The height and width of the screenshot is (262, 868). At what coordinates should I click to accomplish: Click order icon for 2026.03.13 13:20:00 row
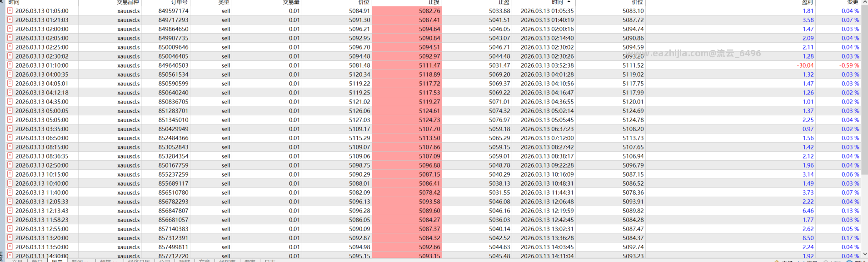click(x=10, y=237)
